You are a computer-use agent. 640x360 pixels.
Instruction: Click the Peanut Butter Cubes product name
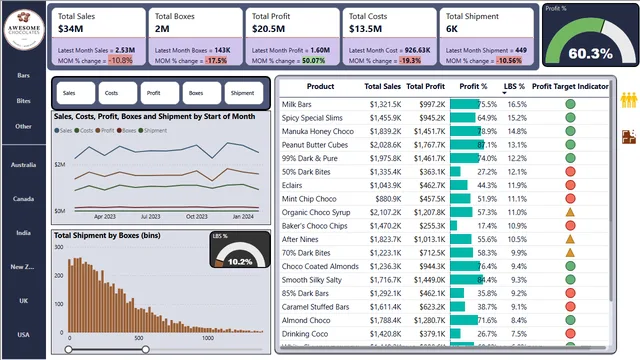[315, 145]
